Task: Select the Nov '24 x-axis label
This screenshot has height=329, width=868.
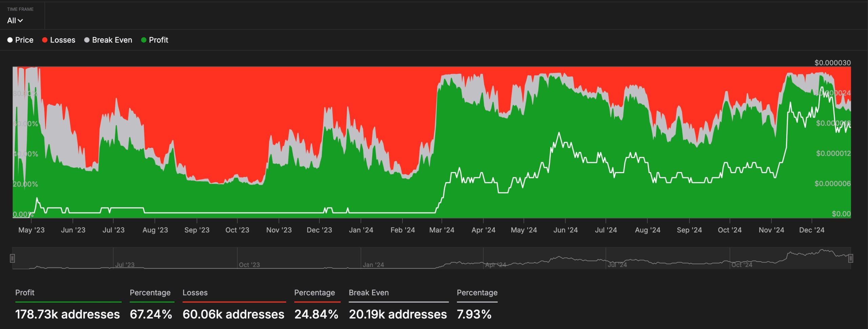Action: tap(771, 230)
